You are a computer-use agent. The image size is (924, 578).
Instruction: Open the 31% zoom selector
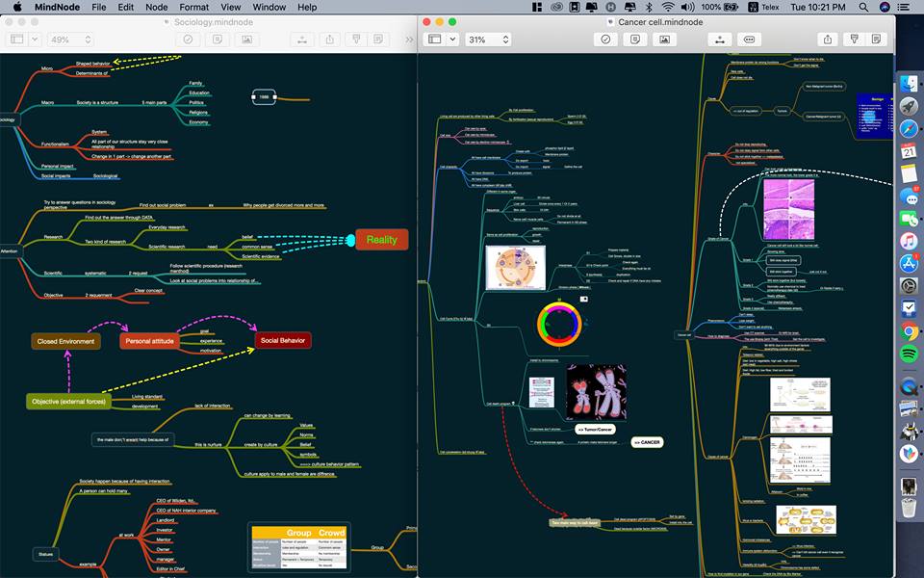[488, 39]
